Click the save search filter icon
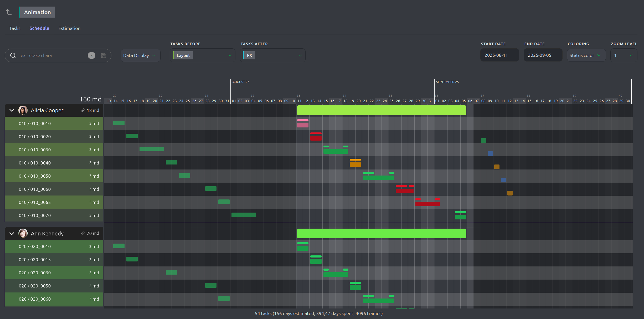Image resolution: width=644 pixels, height=319 pixels. tap(104, 55)
